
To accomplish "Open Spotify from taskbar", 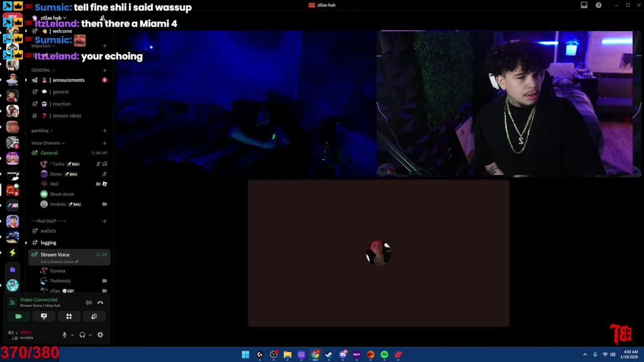I will [384, 354].
